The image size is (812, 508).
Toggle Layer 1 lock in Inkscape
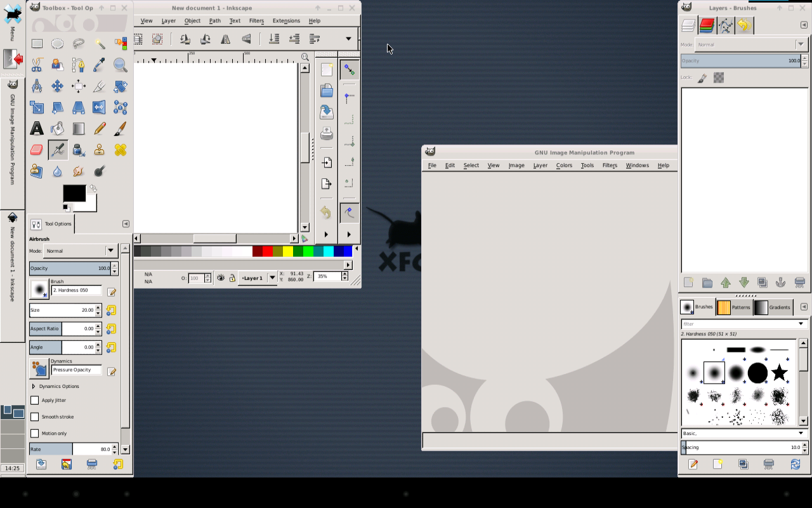[232, 277]
